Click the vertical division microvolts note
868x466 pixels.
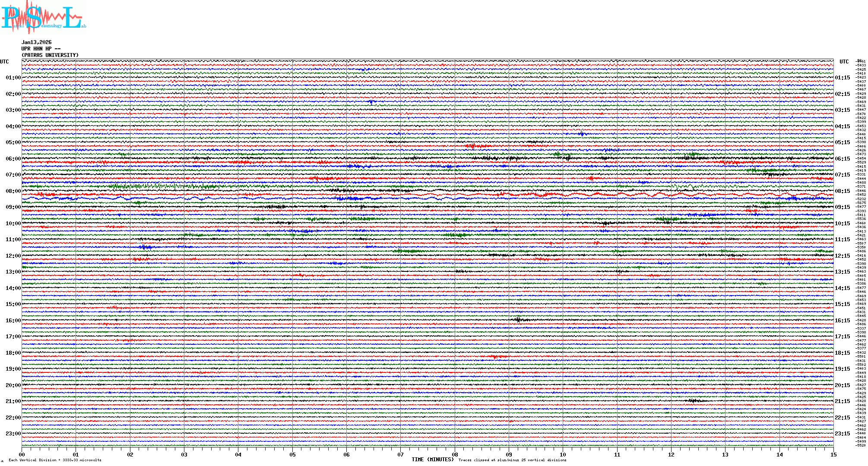pos(55,460)
